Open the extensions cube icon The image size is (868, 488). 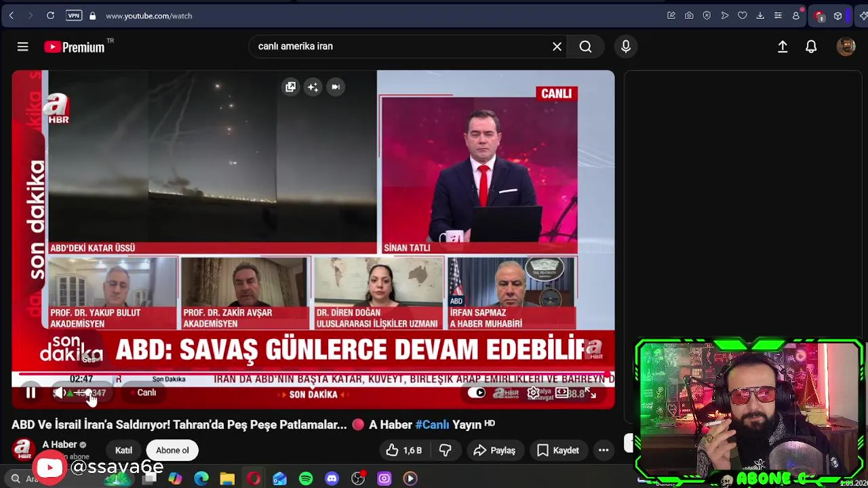(837, 16)
